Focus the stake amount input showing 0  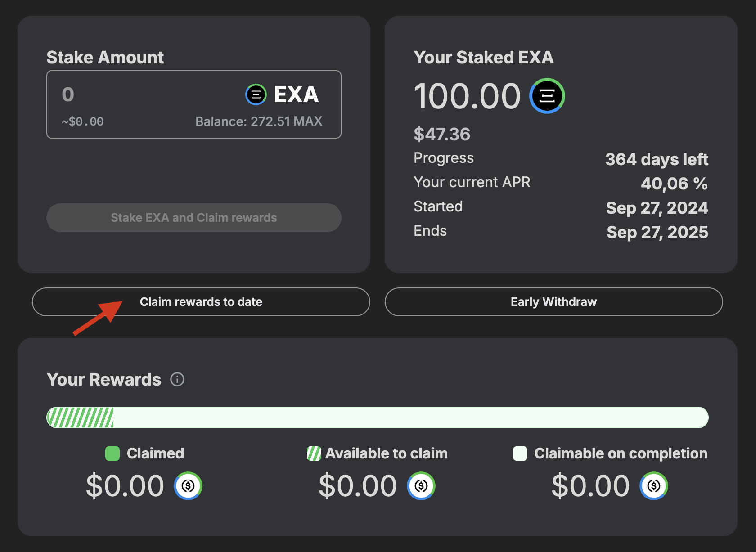135,94
